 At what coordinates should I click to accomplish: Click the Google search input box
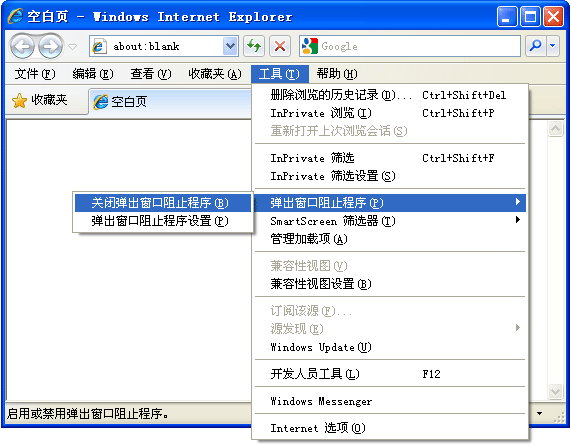coord(420,46)
